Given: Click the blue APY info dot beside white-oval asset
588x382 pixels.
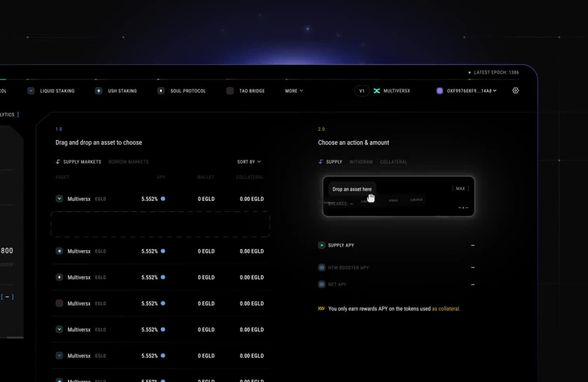Looking at the screenshot, I should (x=163, y=277).
